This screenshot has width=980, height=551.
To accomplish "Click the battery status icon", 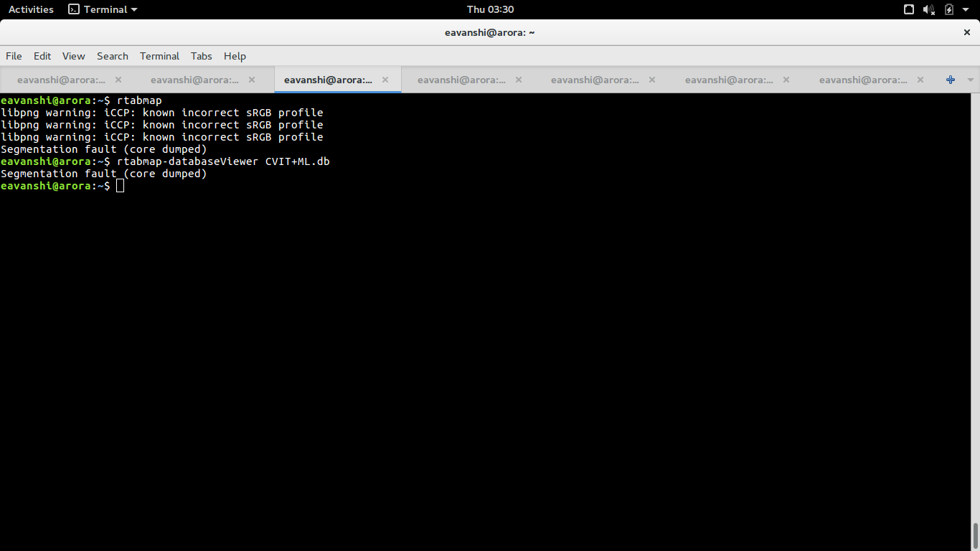I will coord(949,9).
